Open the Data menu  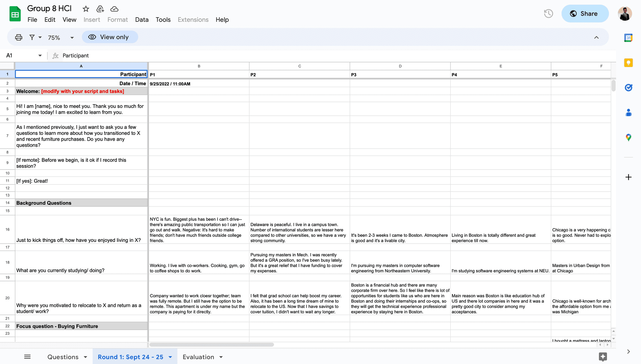[x=142, y=20]
